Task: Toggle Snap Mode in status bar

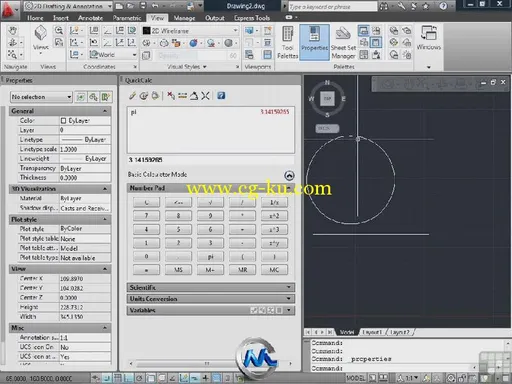Action: point(106,378)
